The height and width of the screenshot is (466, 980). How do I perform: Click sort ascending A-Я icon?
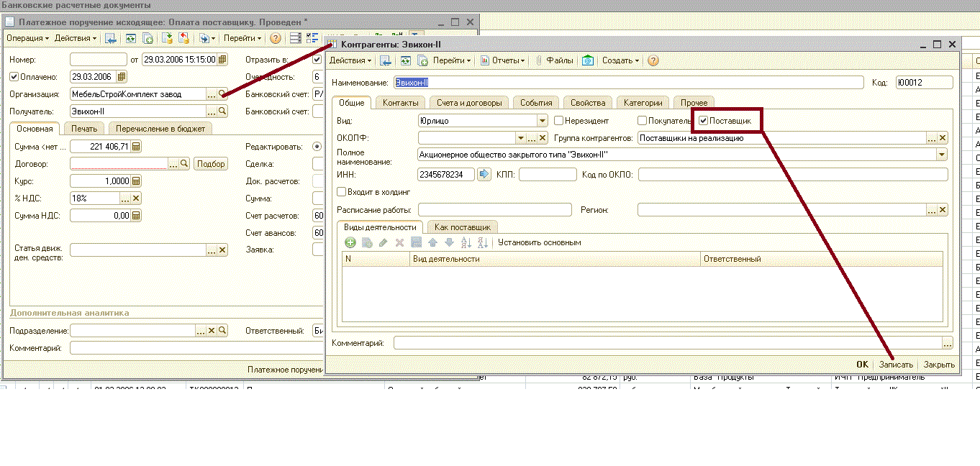(466, 242)
